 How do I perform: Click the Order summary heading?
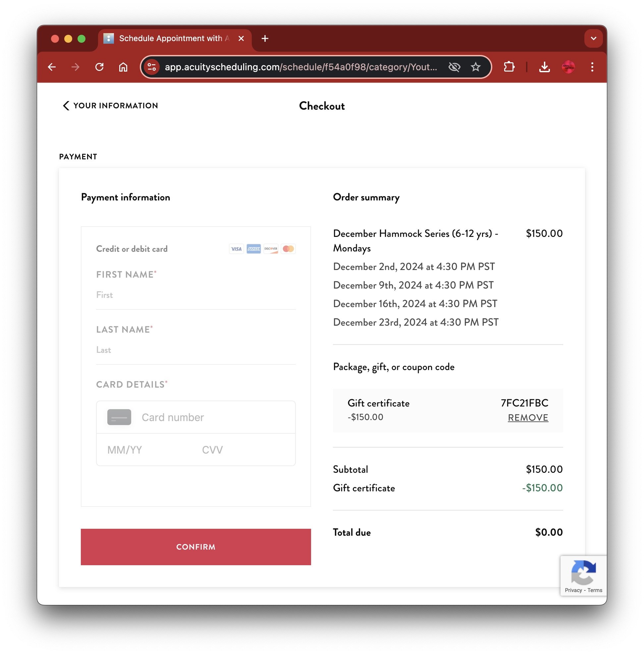tap(366, 197)
